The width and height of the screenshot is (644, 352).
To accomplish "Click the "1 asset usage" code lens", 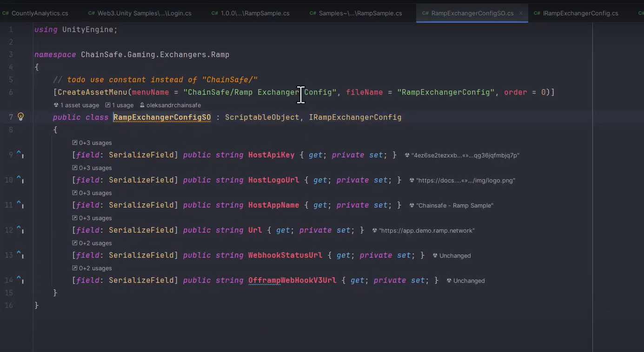I will (80, 105).
